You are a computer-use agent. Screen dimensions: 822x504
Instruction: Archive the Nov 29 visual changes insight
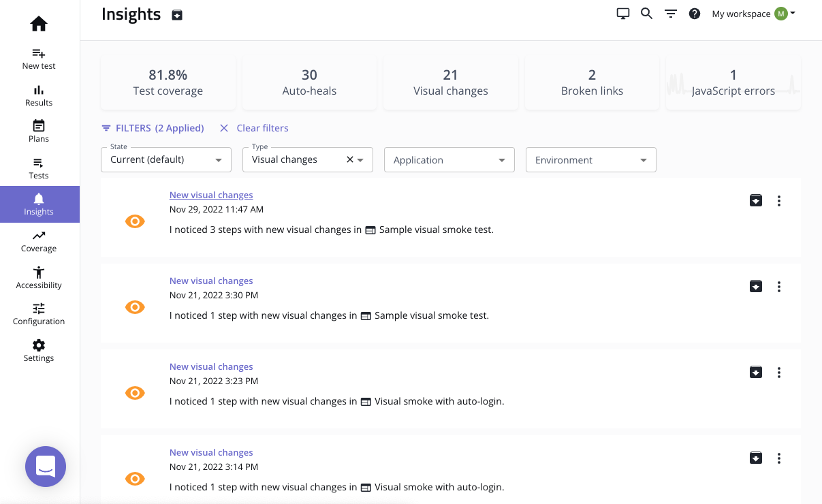tap(756, 200)
